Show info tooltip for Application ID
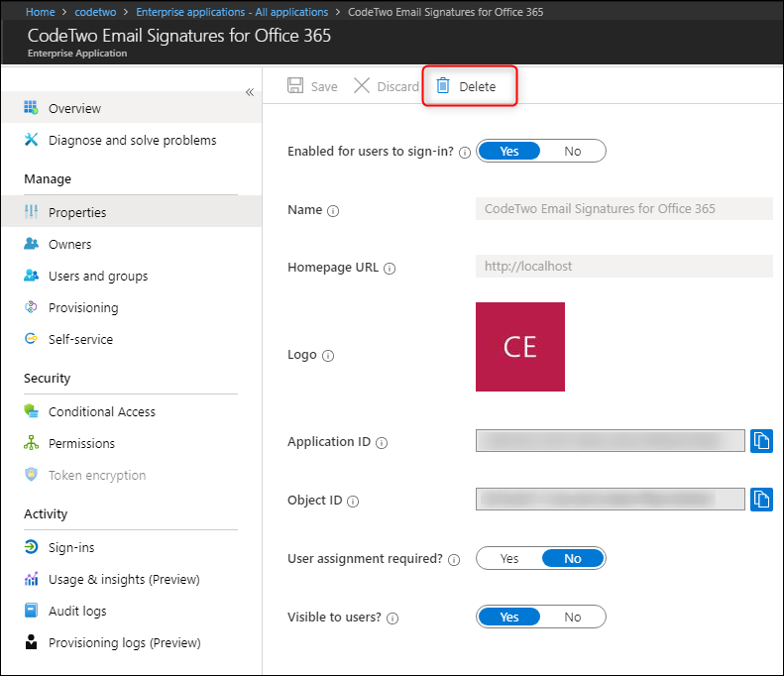 (381, 443)
